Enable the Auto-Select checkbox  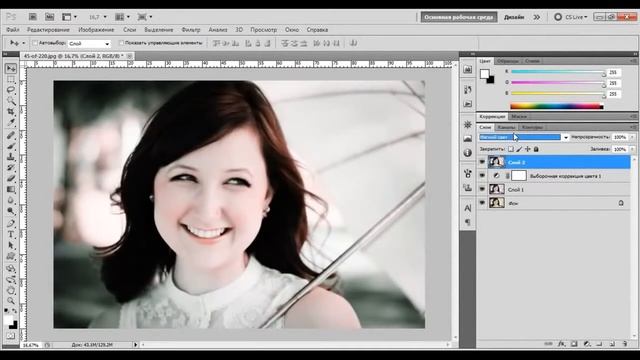coord(35,43)
